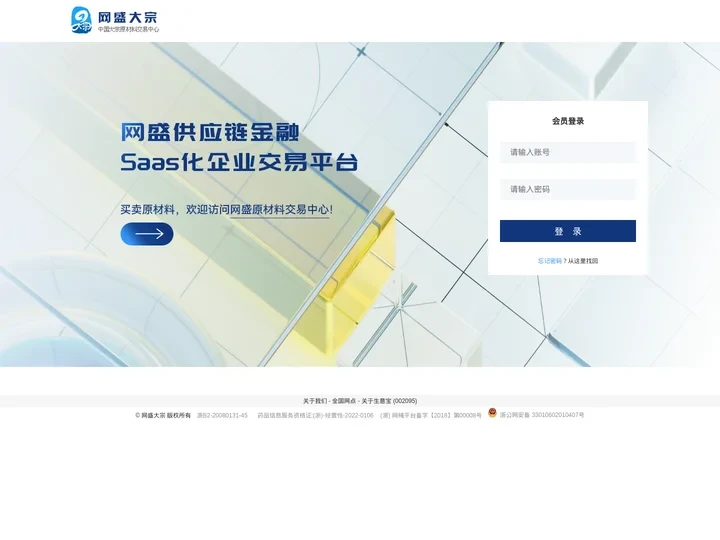Click the Saas化企业交易平台 headline text
Image resolution: width=720 pixels, height=540 pixels.
tap(239, 162)
